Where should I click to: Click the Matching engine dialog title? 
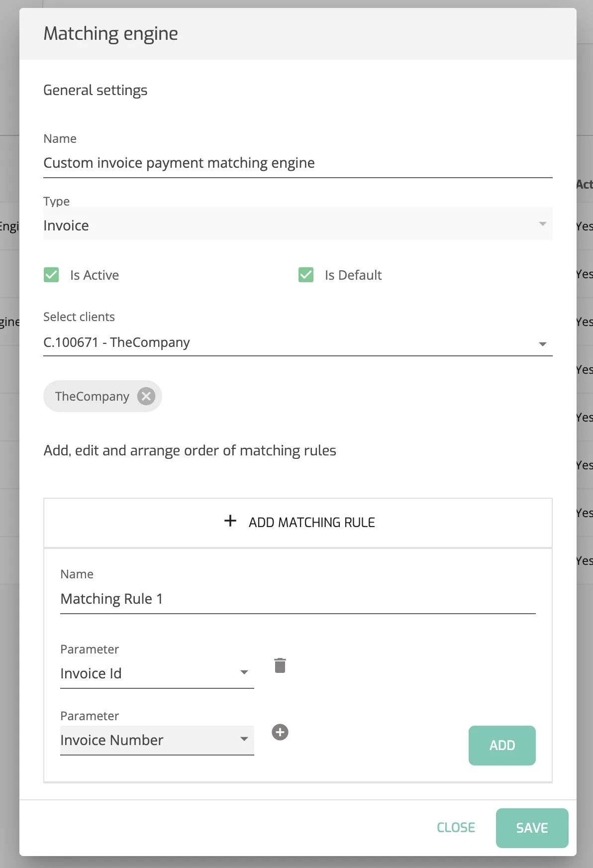pos(111,34)
